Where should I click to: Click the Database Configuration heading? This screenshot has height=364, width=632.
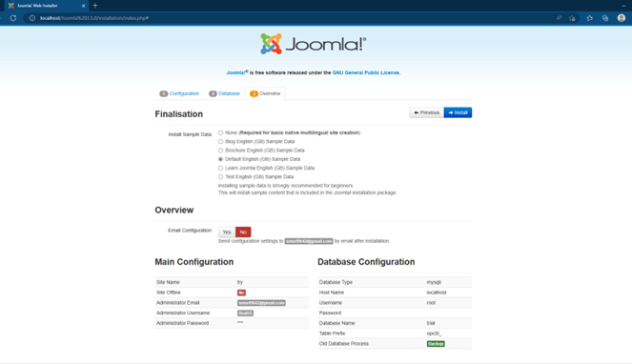click(x=366, y=262)
